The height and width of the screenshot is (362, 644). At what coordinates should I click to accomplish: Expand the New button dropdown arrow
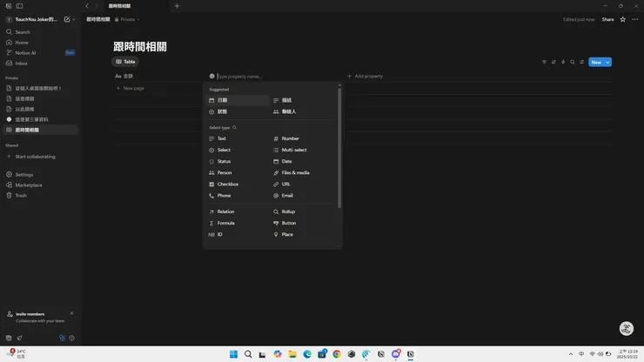click(x=607, y=62)
